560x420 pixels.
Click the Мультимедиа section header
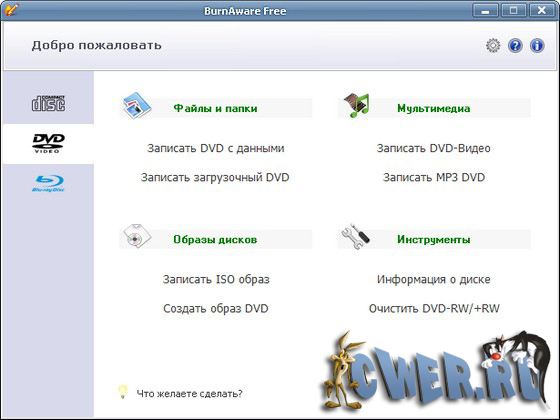coord(434,108)
